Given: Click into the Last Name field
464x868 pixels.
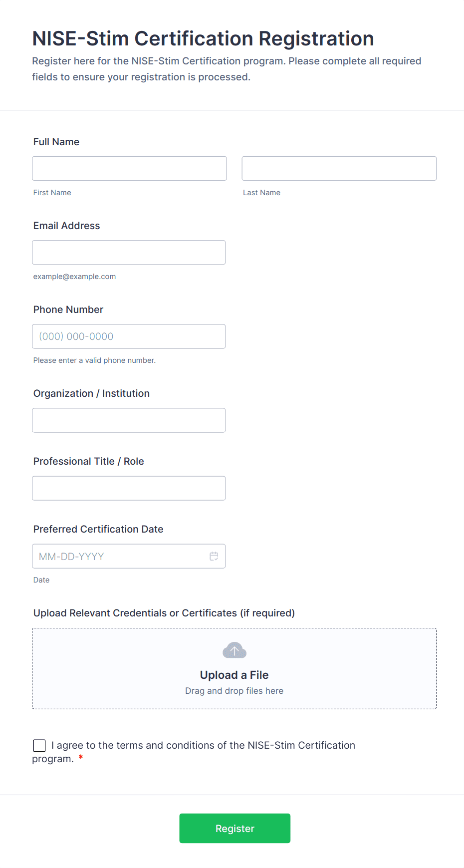Looking at the screenshot, I should tap(339, 169).
